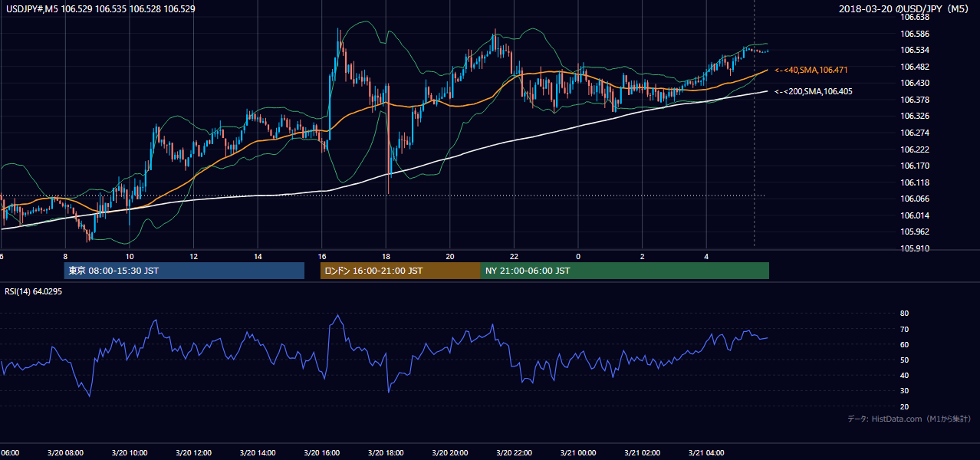
Task: Click RSI scale value 50
Action: [904, 360]
